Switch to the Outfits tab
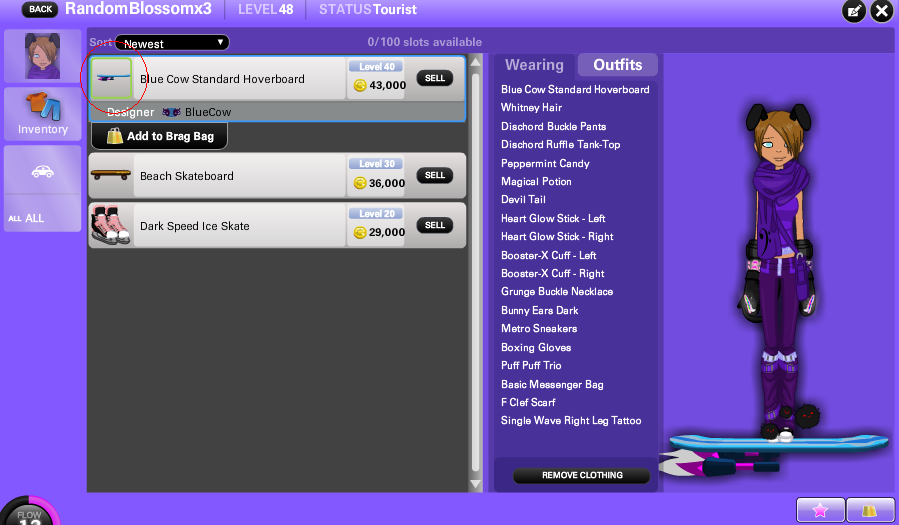The width and height of the screenshot is (899, 525). [617, 65]
